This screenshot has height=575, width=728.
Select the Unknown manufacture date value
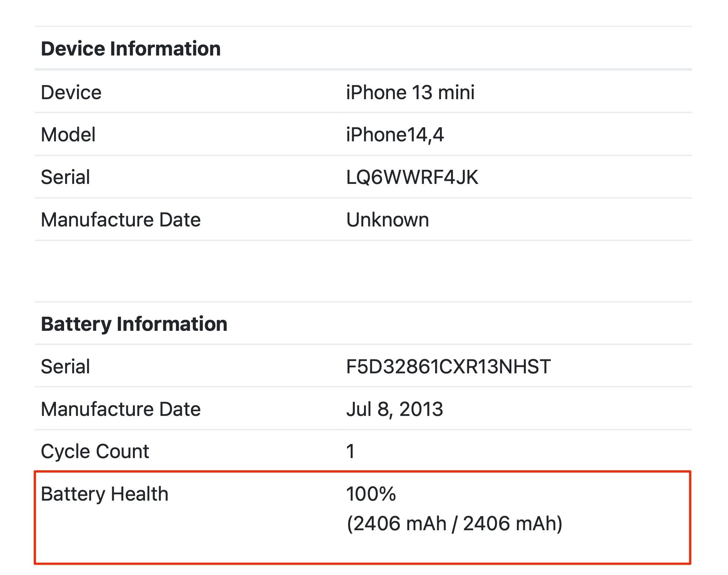[x=388, y=220]
